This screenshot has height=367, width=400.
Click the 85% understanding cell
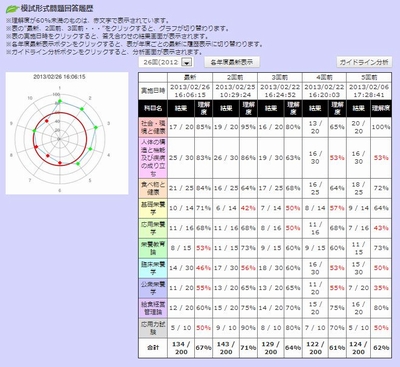click(203, 127)
